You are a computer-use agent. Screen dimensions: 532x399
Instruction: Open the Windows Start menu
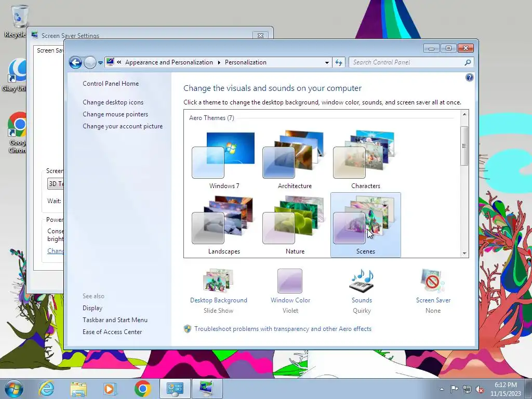click(14, 389)
